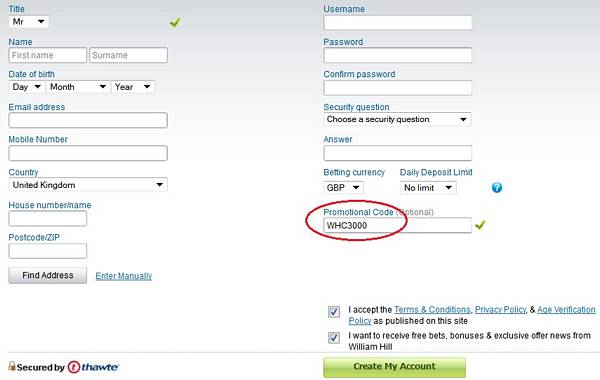Viewport: 600px width, 380px height.
Task: Select the Year dropdown
Action: tap(133, 87)
